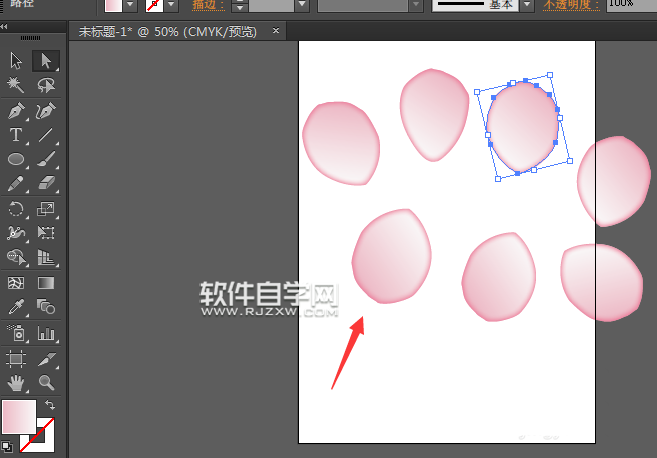657x458 pixels.
Task: Click the stroke weight stepper arrows
Action: click(x=240, y=5)
